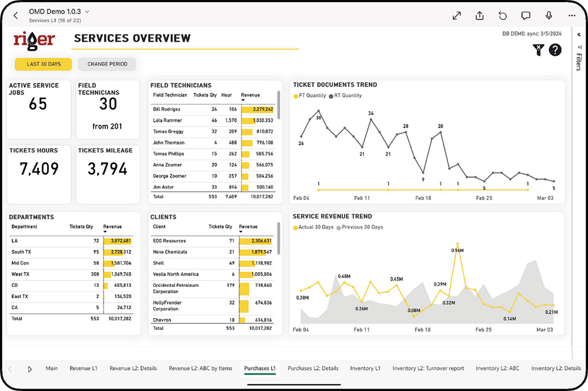The width and height of the screenshot is (588, 391).
Task: Click the Field Technicians table scrollbar
Action: click(279, 106)
